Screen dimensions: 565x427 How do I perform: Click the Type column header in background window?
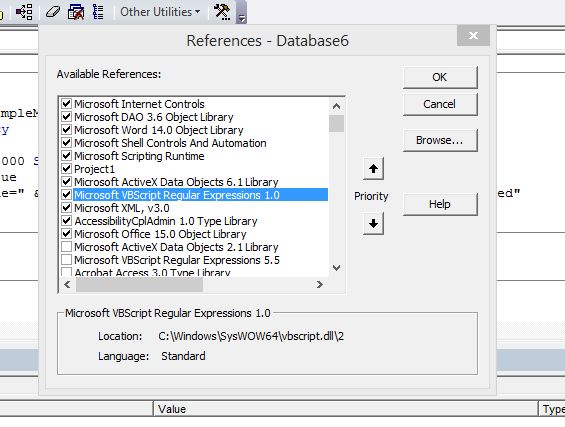point(552,409)
